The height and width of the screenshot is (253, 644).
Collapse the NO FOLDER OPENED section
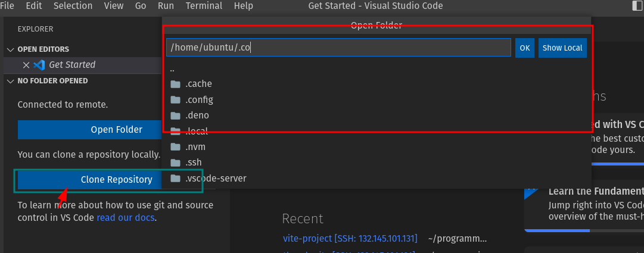click(11, 81)
